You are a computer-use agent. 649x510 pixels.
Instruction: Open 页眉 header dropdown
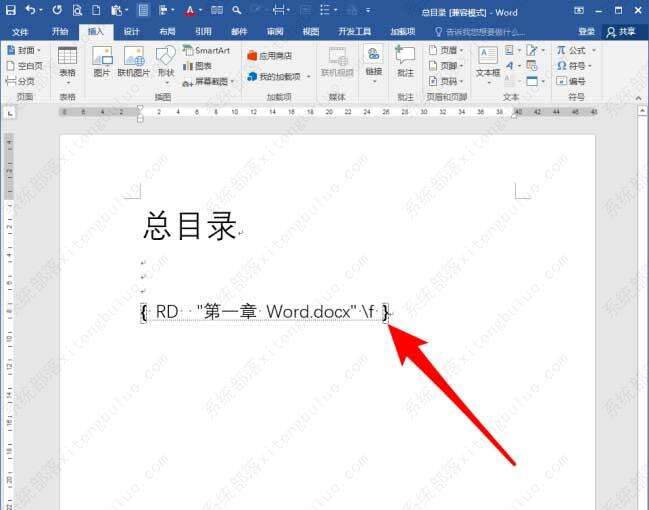pos(462,51)
